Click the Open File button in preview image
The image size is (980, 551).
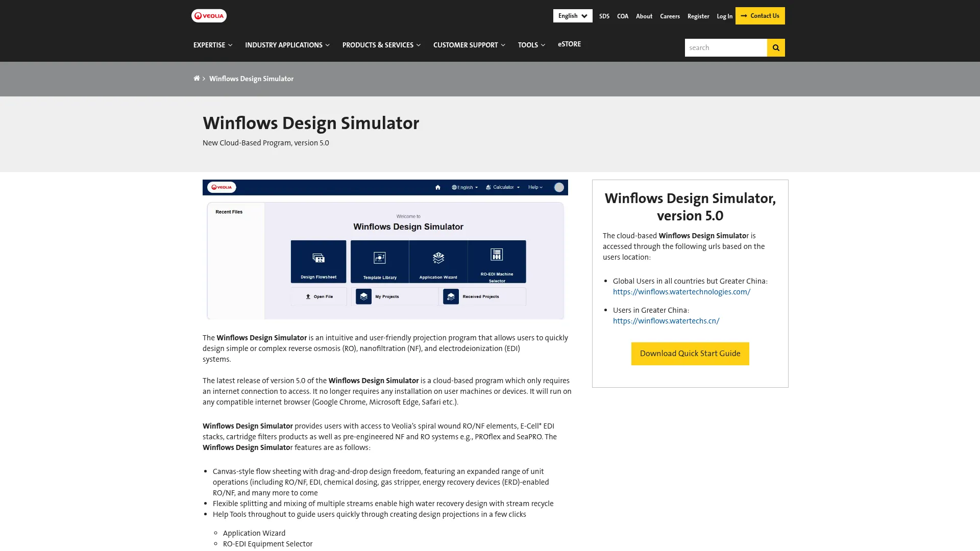point(319,296)
